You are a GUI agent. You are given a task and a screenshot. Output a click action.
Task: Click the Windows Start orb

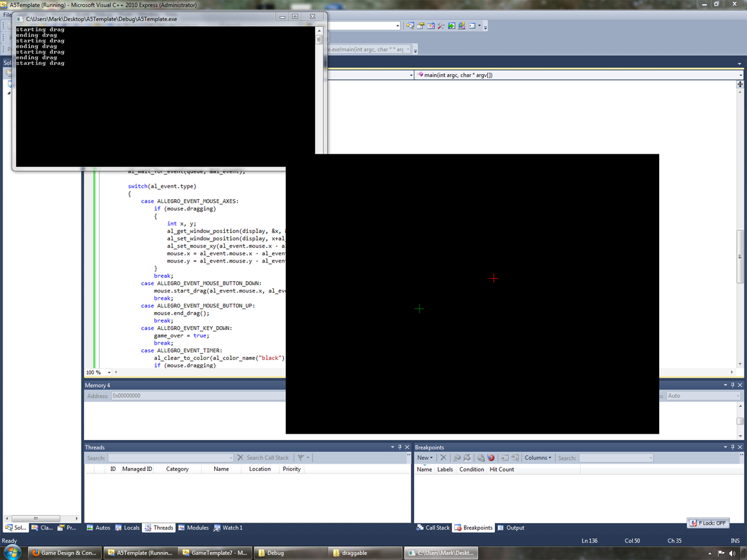(x=12, y=552)
